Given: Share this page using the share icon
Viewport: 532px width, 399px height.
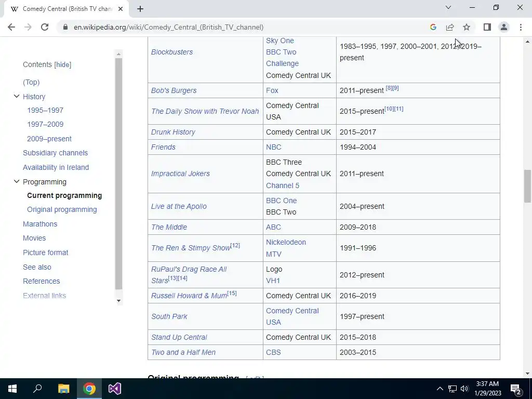Looking at the screenshot, I should (450, 27).
